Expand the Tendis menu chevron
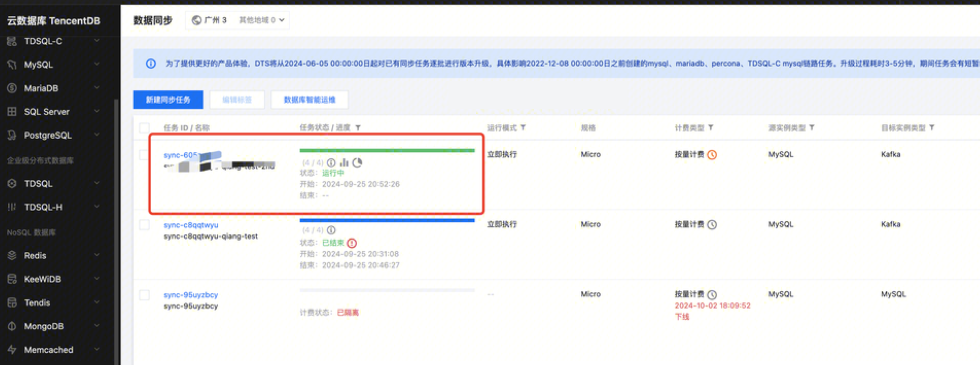This screenshot has width=980, height=365. coord(97,302)
